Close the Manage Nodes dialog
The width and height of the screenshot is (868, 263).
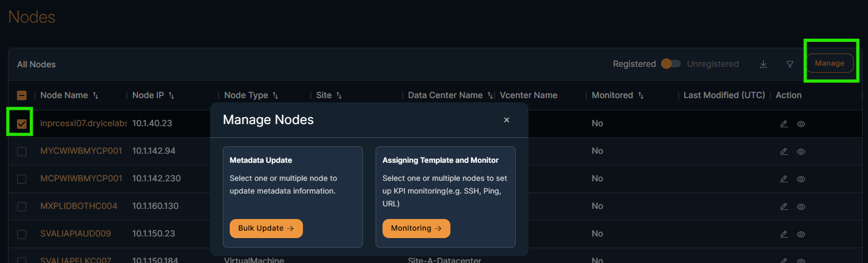[507, 120]
